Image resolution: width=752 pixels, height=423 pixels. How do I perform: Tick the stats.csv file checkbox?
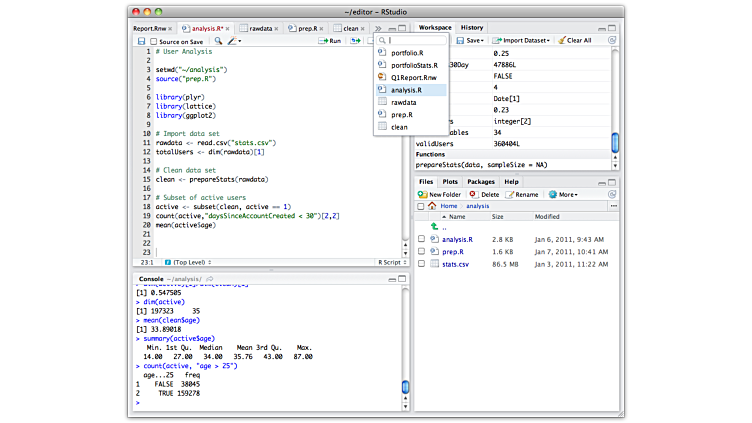pos(422,265)
